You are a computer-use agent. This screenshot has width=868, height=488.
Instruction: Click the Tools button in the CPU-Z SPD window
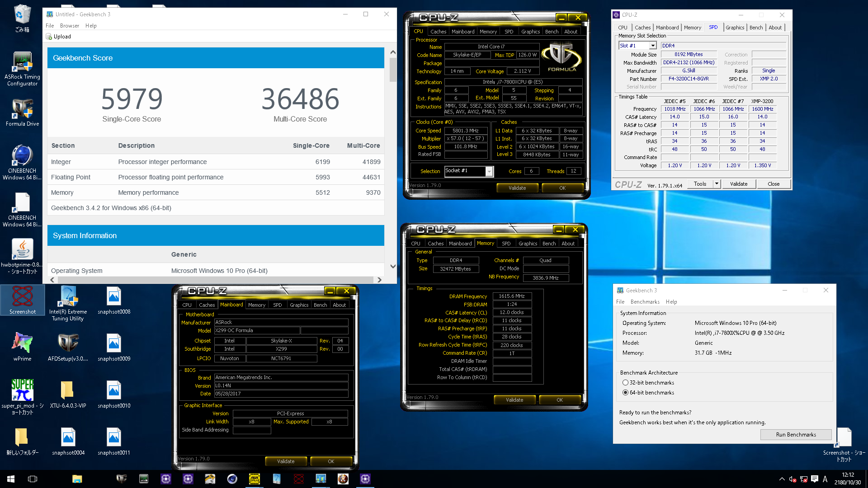point(700,184)
